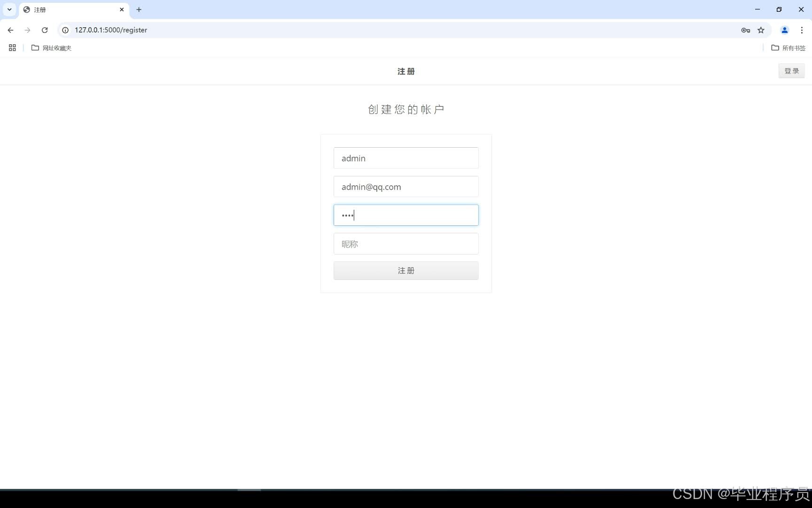View site information icon in address bar
This screenshot has height=508, width=812.
coord(65,30)
